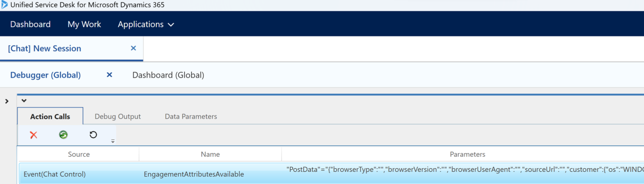
Task: Close the [Chat] New Session tab
Action: point(133,48)
